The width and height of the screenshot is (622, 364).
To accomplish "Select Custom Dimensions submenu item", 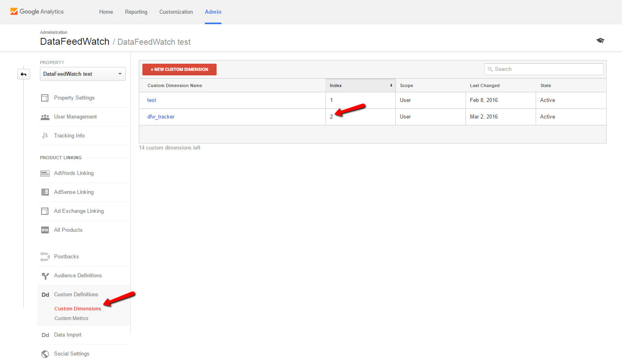I will click(78, 309).
